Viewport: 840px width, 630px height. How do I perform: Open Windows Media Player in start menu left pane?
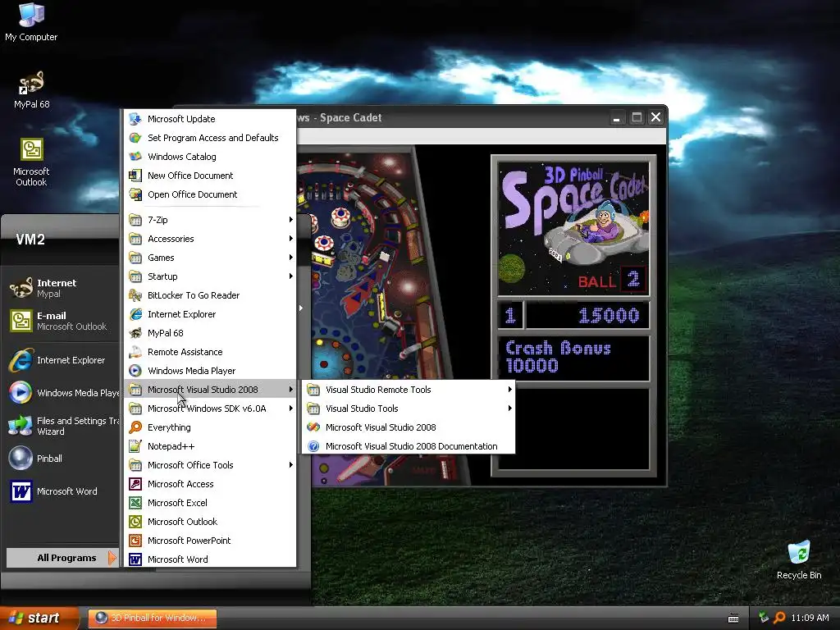pos(61,393)
